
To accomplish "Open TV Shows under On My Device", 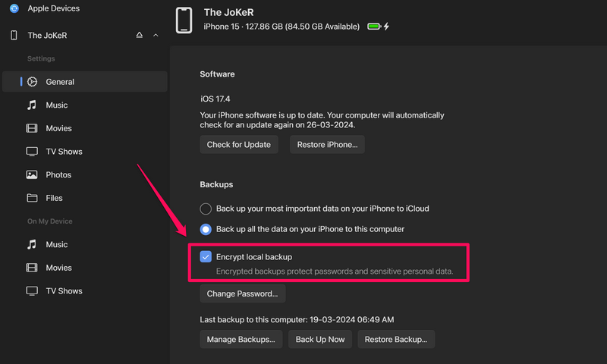I will point(64,291).
